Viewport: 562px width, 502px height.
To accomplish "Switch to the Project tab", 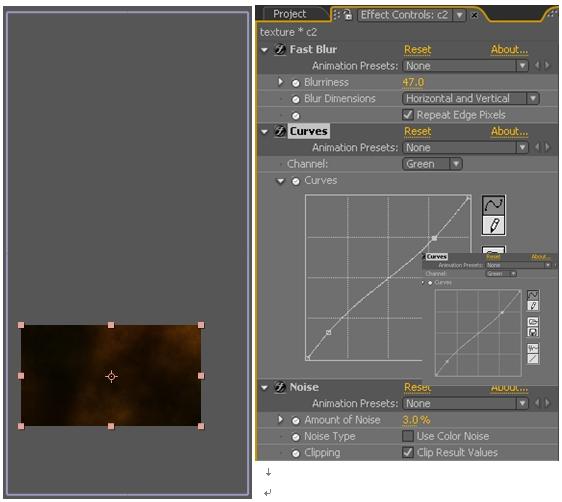I will (290, 14).
